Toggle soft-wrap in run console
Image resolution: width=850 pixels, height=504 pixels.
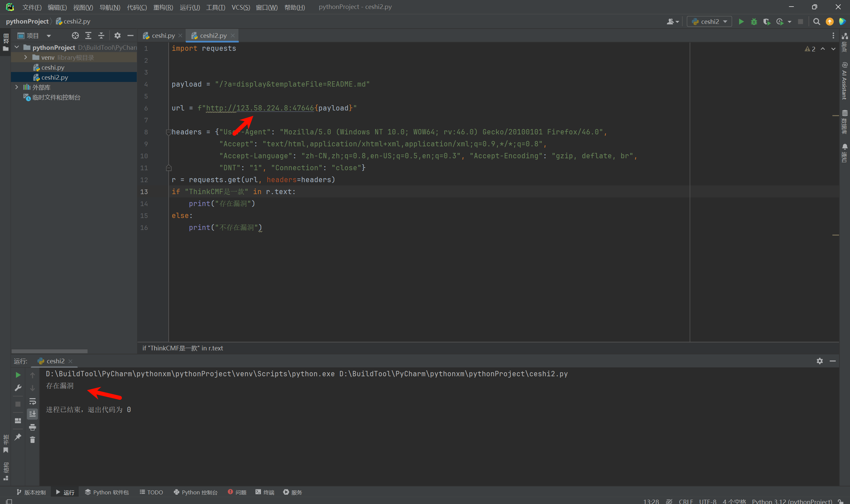[32, 401]
